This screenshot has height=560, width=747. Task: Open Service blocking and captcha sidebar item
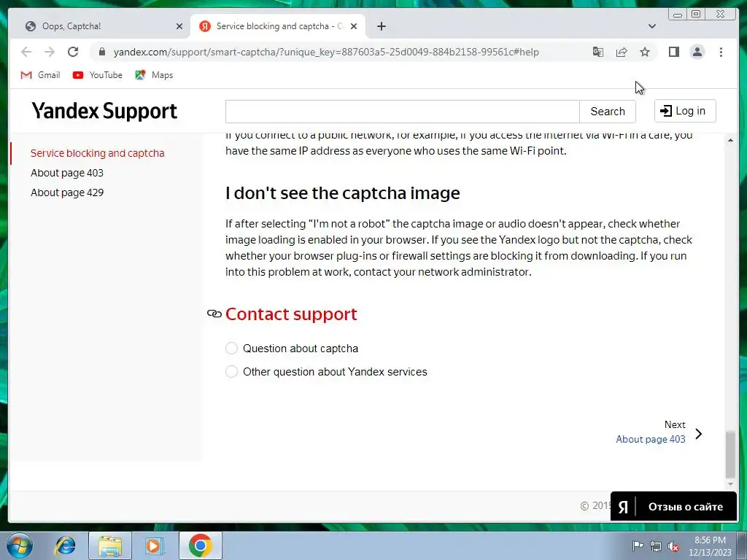(x=97, y=153)
